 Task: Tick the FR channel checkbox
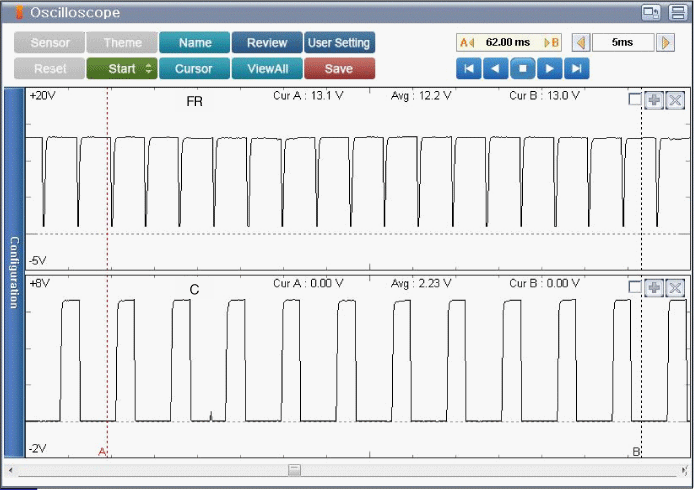[635, 100]
